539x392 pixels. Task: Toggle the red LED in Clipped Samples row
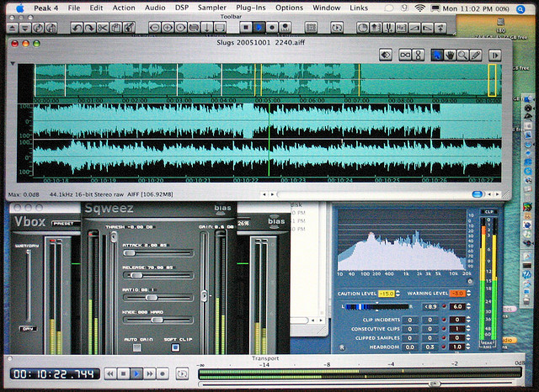click(x=444, y=338)
